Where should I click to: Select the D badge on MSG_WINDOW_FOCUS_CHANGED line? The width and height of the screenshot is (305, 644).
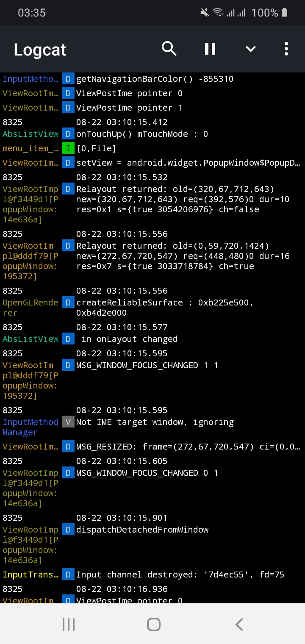(68, 365)
